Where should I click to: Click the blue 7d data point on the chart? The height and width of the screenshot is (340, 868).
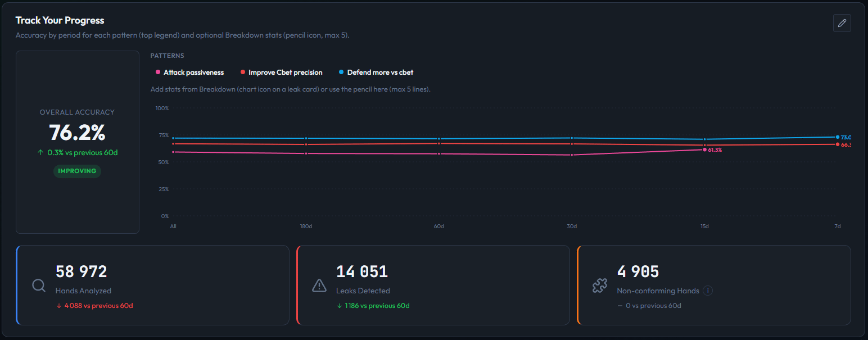click(838, 137)
